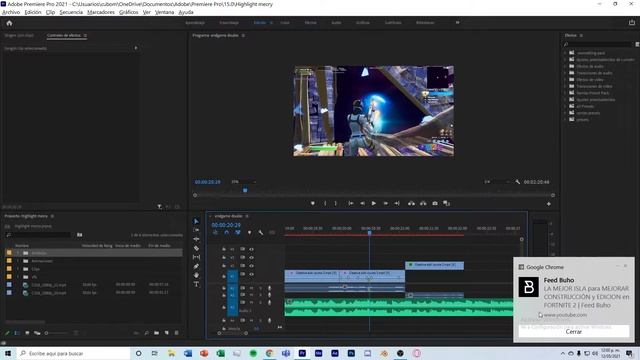The width and height of the screenshot is (640, 360).
Task: Open Program monitor settings wrench
Action: click(x=517, y=182)
